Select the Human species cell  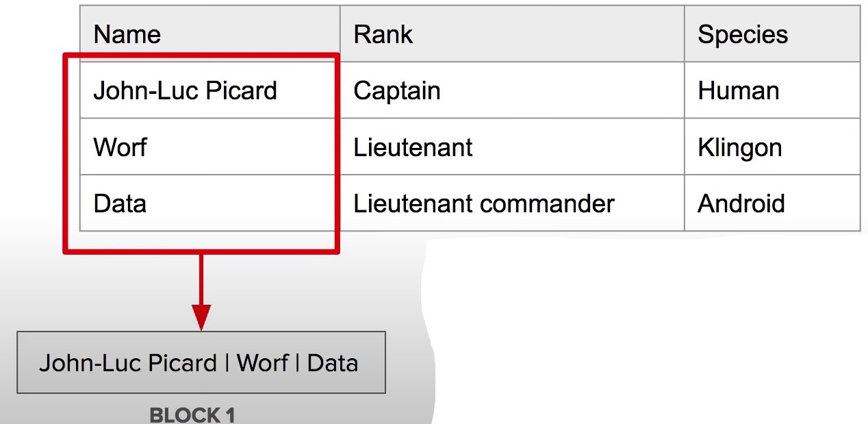pyautogui.click(x=739, y=90)
